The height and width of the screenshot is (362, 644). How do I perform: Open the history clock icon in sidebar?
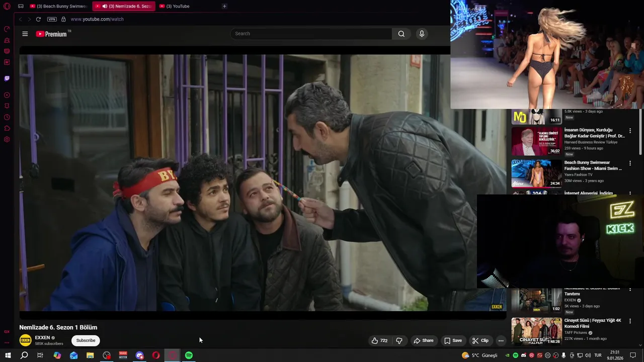point(7,117)
